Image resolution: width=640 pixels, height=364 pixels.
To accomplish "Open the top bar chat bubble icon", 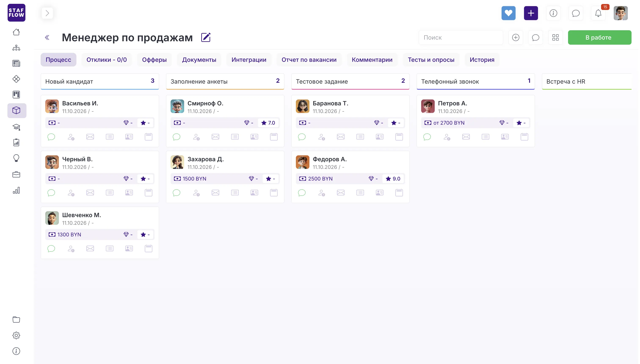I will click(576, 13).
